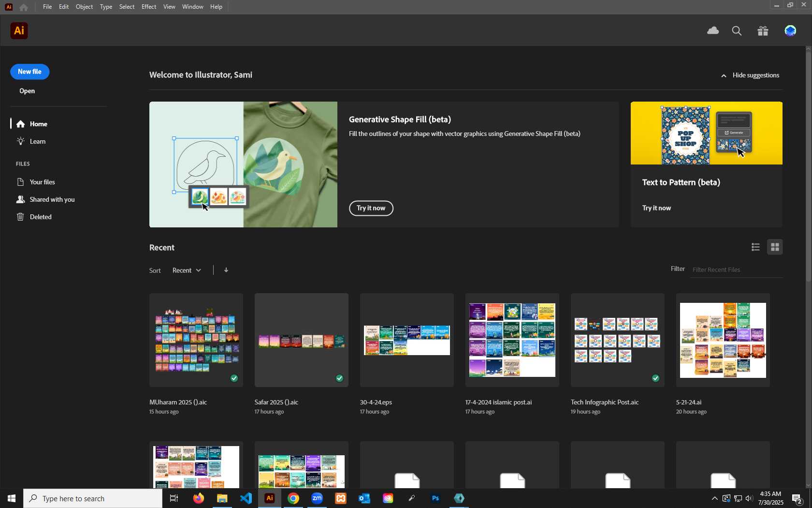
Task: Open the View menu
Action: [169, 7]
